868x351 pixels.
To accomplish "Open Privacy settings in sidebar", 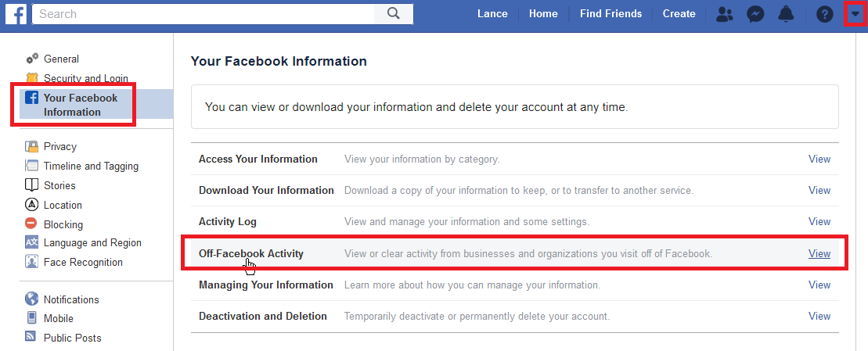I will pyautogui.click(x=60, y=146).
